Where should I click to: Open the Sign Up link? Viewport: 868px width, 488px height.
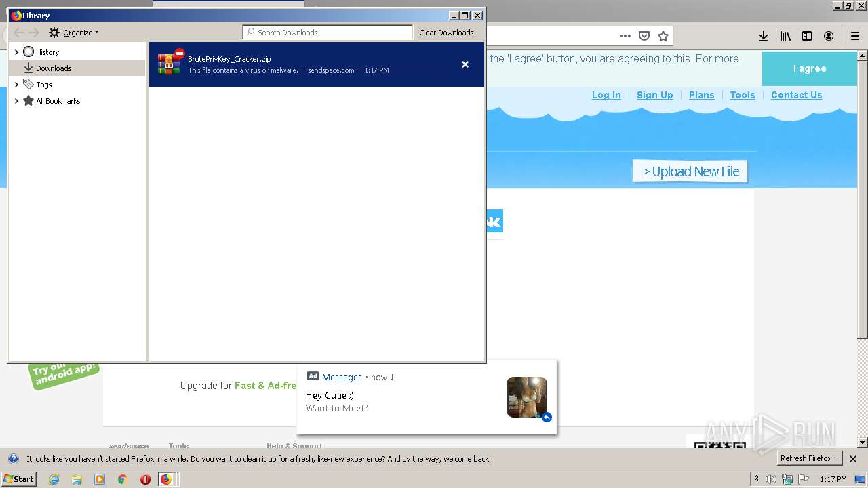[655, 95]
